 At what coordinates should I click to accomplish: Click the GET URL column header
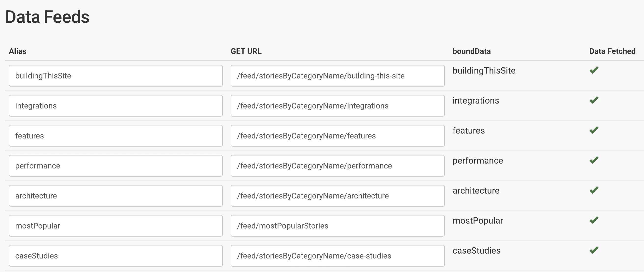pos(246,51)
